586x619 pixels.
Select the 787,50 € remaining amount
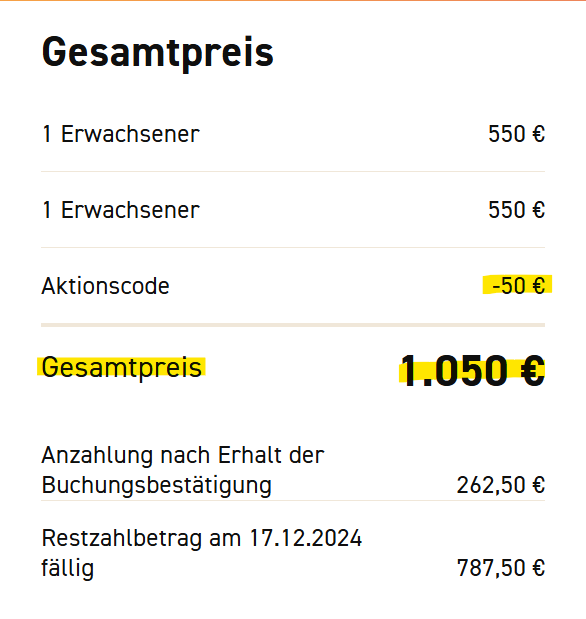point(501,568)
